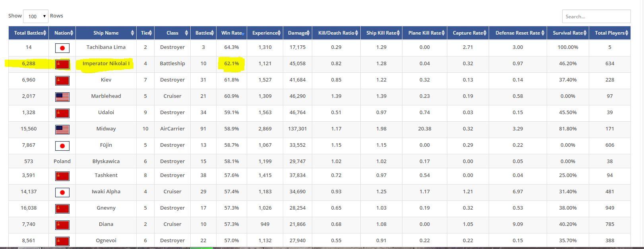
Task: Click the Search input field
Action: [x=596, y=16]
